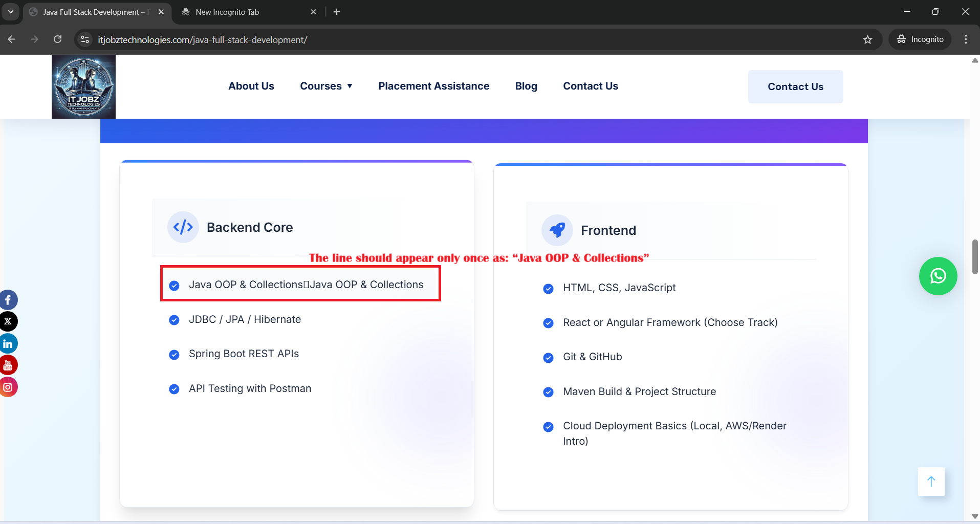Click the checkmark next to Git & GitHub

pyautogui.click(x=549, y=358)
